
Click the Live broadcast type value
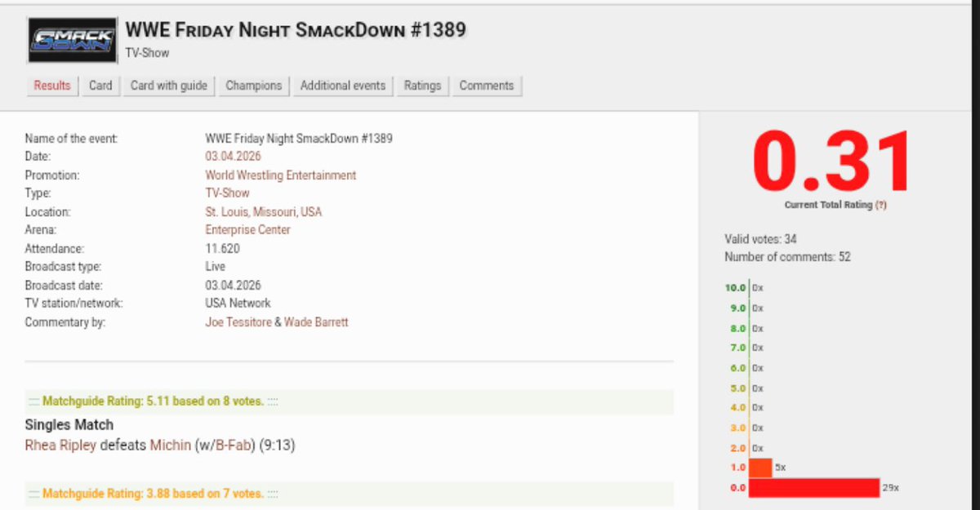click(x=216, y=267)
